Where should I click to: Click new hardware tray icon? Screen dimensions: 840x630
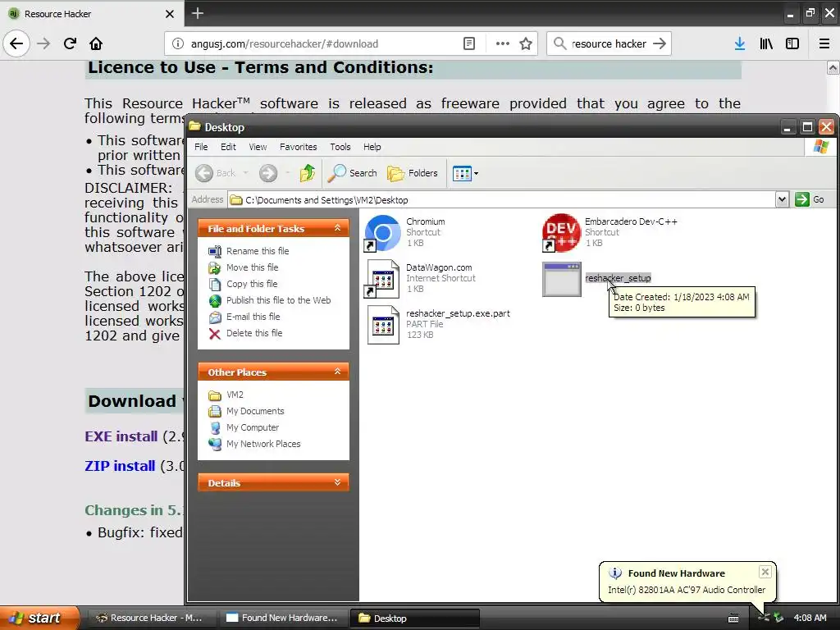tap(779, 619)
